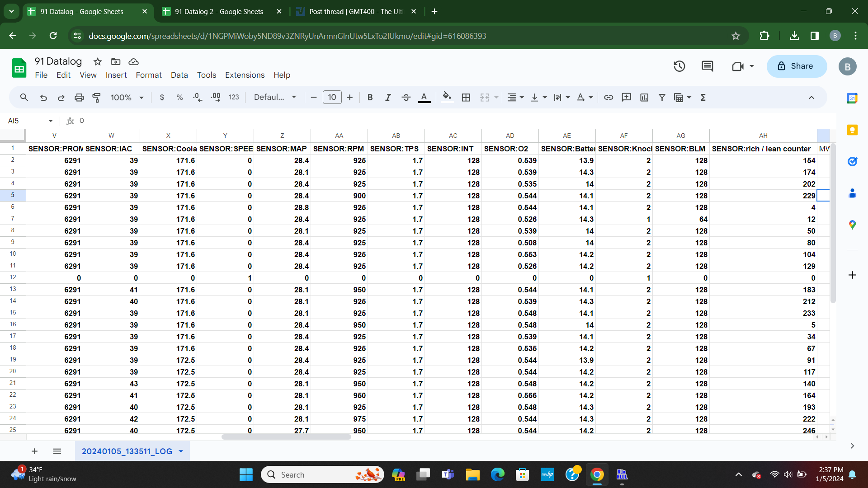Click the borders grid icon
This screenshot has width=868, height=488.
pyautogui.click(x=466, y=98)
